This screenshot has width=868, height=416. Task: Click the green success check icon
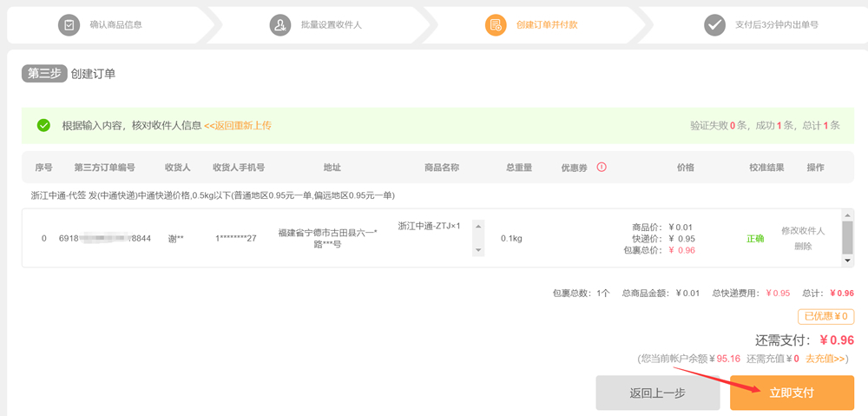(x=43, y=125)
